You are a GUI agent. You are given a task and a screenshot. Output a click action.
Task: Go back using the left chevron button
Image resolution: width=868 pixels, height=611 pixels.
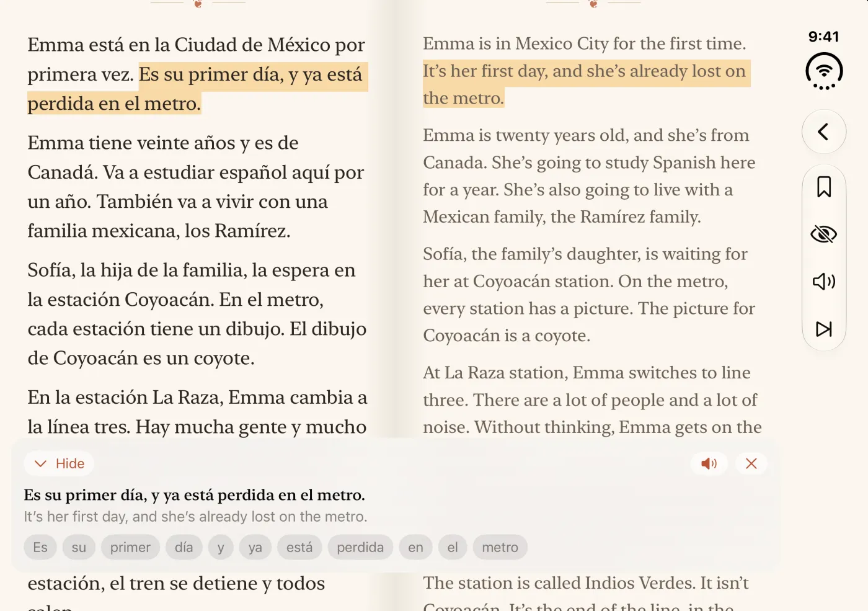[823, 132]
